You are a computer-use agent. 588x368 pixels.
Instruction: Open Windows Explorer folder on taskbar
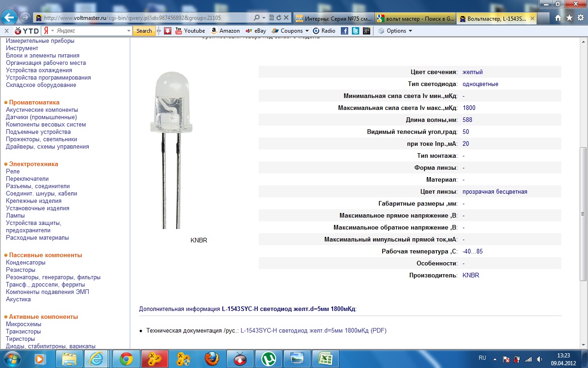click(69, 358)
